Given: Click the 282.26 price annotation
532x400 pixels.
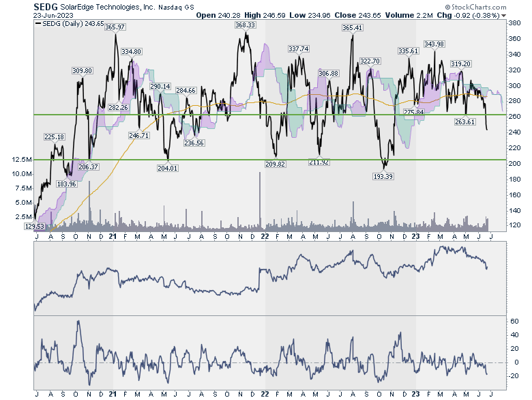Looking at the screenshot, I should [119, 107].
